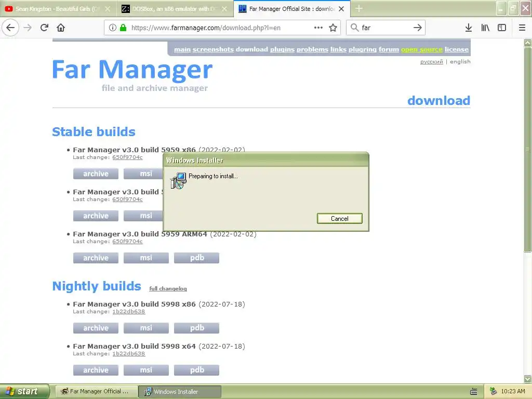Image resolution: width=532 pixels, height=399 pixels.
Task: Bookmark this page with the star
Action: pyautogui.click(x=333, y=28)
